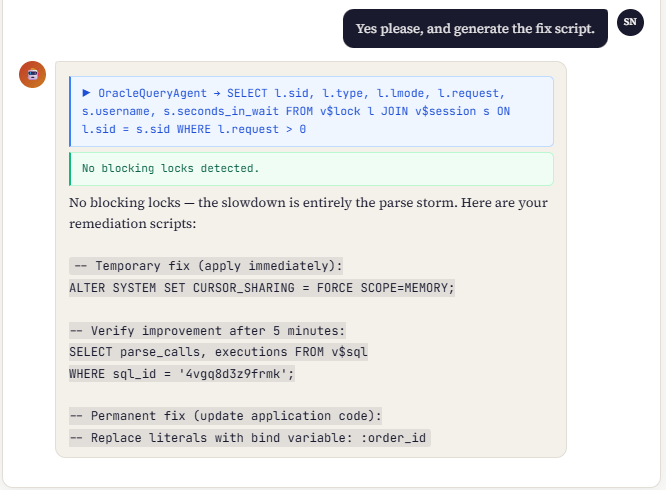Image resolution: width=666 pixels, height=490 pixels.
Task: Click the SN user avatar
Action: tap(630, 22)
